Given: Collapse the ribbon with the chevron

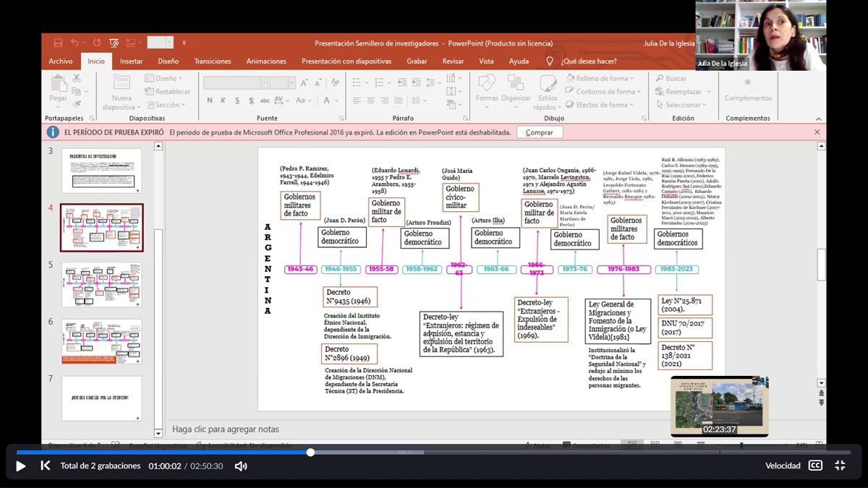Looking at the screenshot, I should pos(819,119).
